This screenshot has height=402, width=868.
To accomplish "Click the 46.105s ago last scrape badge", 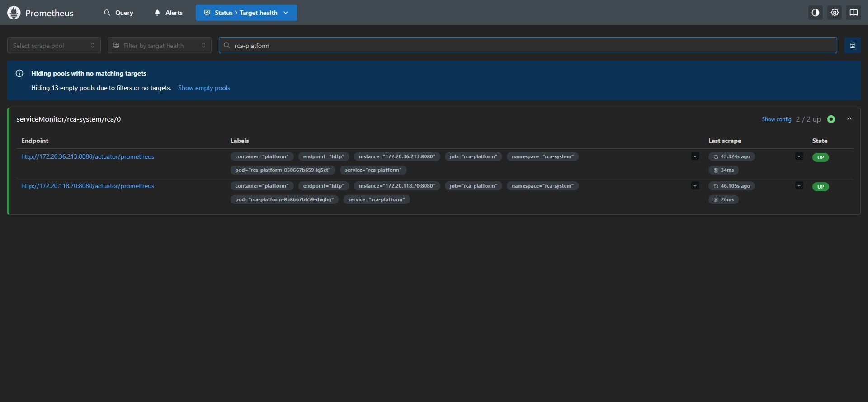I will [731, 186].
